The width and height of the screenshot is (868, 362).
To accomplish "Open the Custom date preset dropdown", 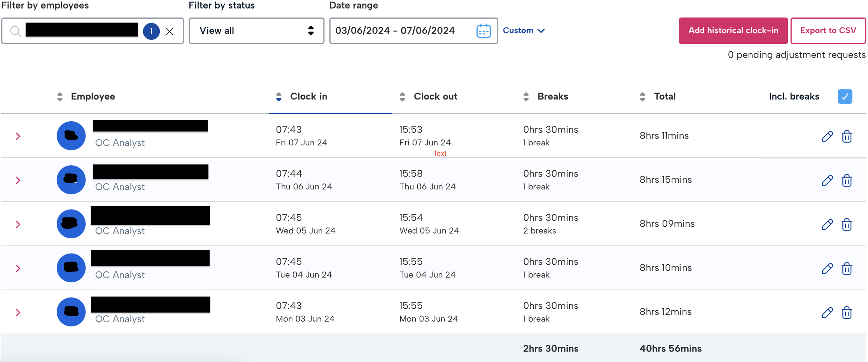I will coord(523,30).
